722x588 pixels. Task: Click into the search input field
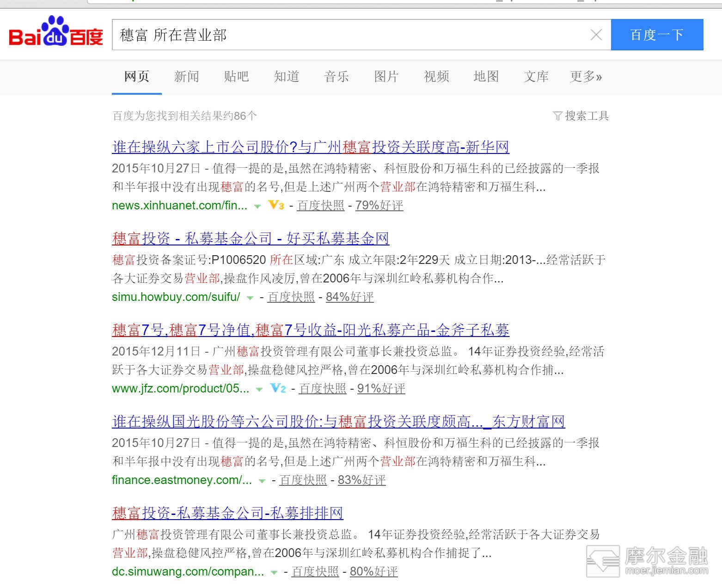(351, 35)
